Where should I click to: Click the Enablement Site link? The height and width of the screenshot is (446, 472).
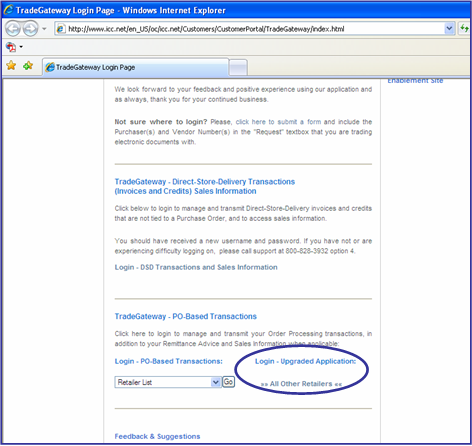[x=415, y=81]
